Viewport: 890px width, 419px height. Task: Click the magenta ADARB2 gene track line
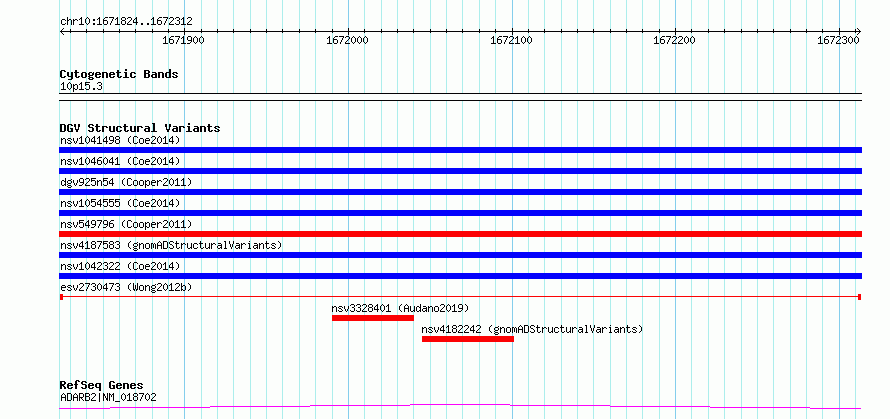[461, 406]
